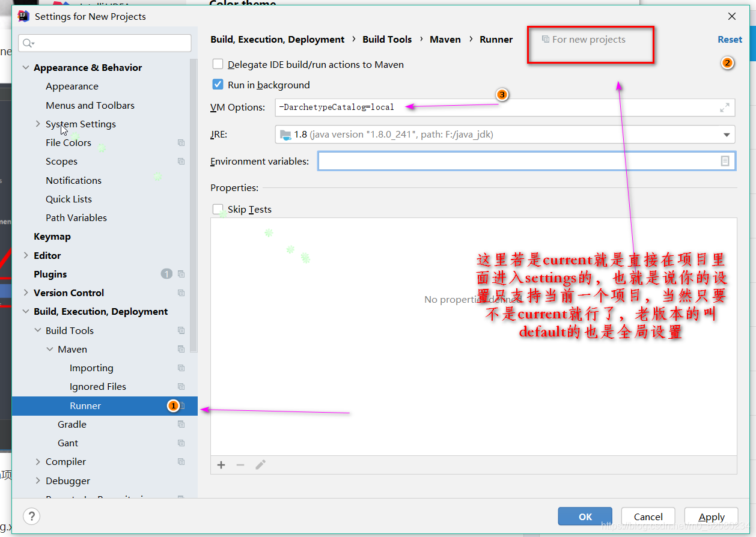
Task: Select Path Variables
Action: pos(76,217)
